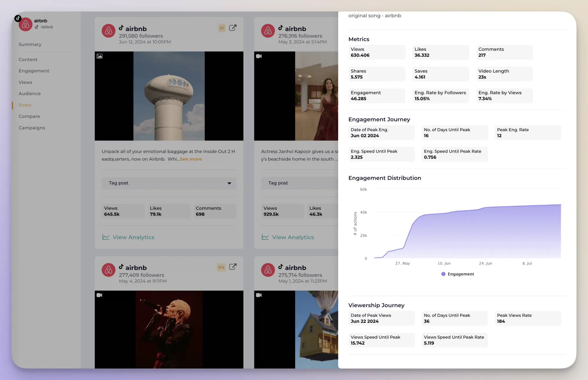Click TikTok icon next to 291,580 followers airbnb
Viewport: 588px width, 380px height.
click(121, 28)
